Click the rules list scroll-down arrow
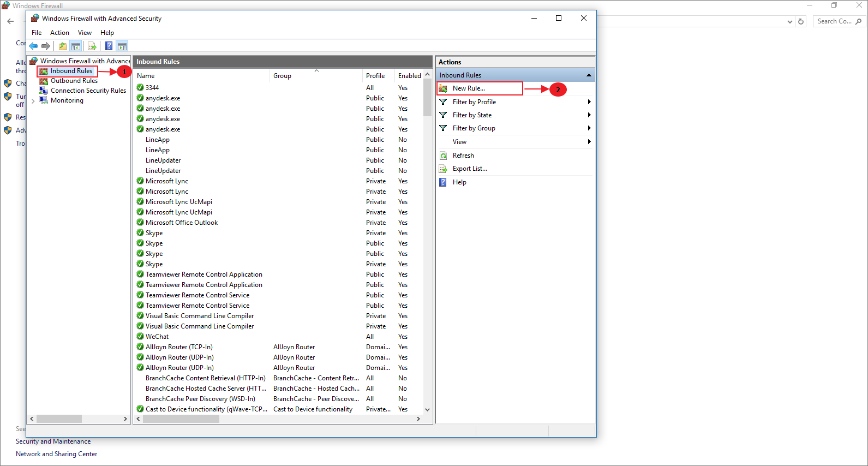This screenshot has width=868, height=466. point(427,410)
